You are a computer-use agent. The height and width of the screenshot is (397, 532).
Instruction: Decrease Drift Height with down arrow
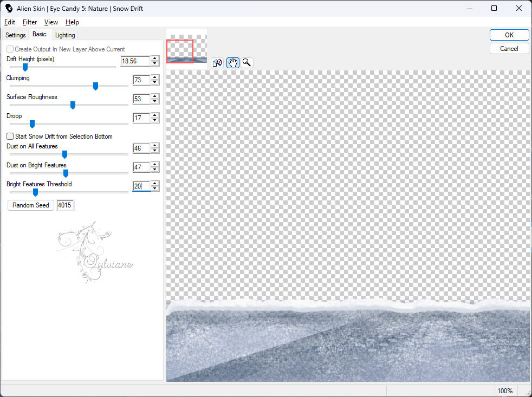coord(155,63)
